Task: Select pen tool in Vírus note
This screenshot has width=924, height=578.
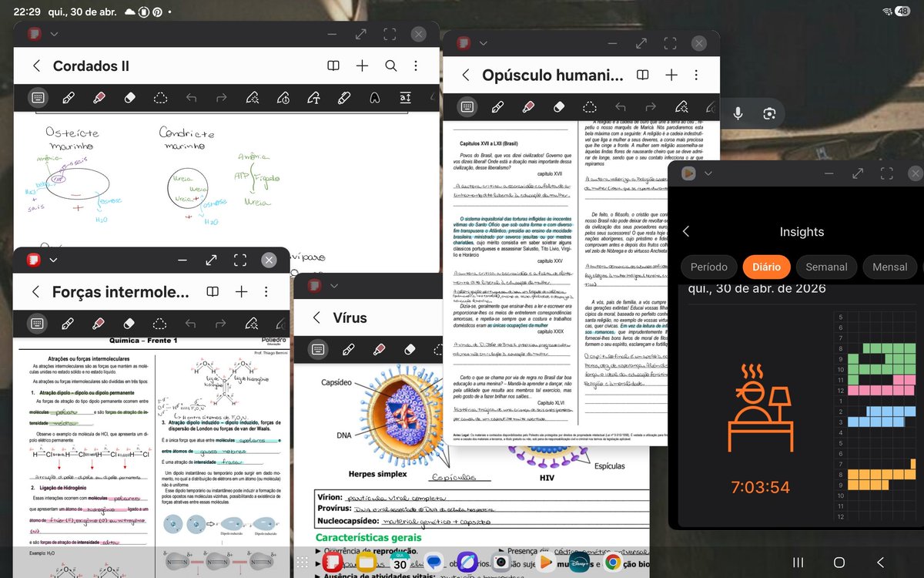Action: pos(348,350)
